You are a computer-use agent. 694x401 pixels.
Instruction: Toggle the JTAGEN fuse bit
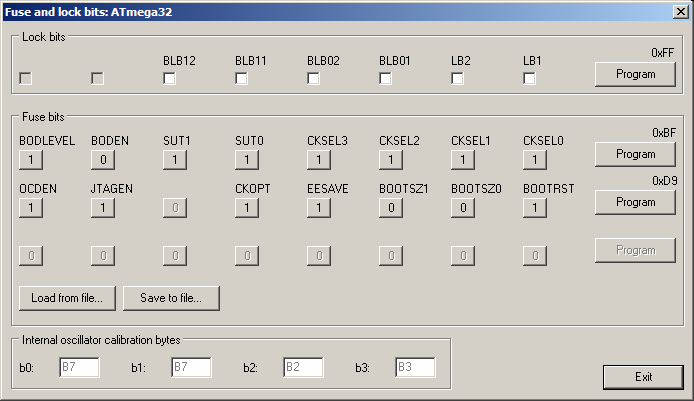click(x=103, y=208)
